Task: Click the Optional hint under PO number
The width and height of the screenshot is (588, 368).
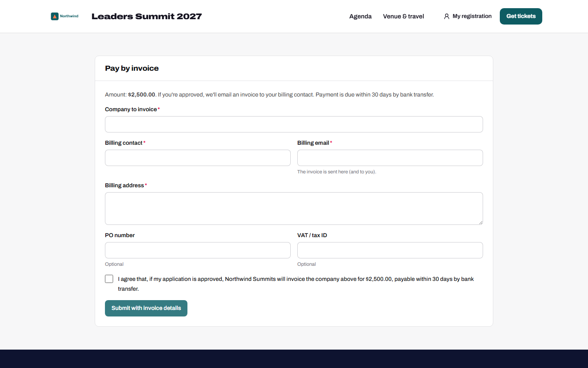Action: 114,264
